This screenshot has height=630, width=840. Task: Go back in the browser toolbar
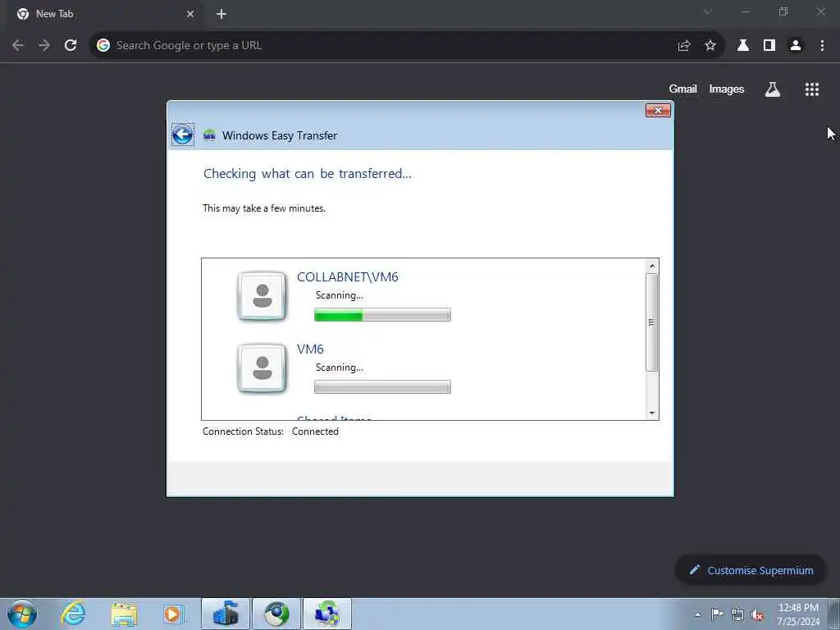(x=18, y=46)
